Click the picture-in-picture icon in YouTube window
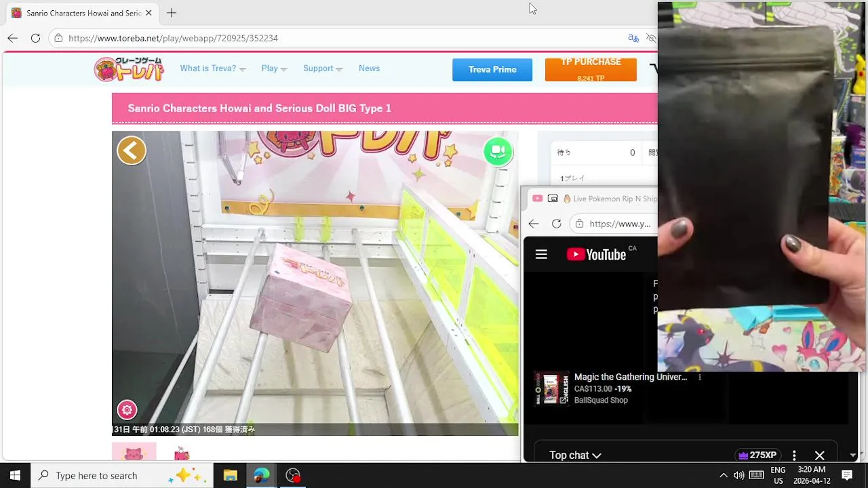Screen dimensions: 868x488 553,199
